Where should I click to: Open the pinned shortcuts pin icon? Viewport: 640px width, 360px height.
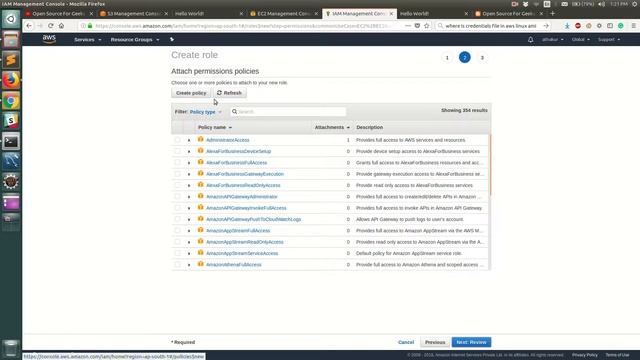pyautogui.click(x=172, y=40)
